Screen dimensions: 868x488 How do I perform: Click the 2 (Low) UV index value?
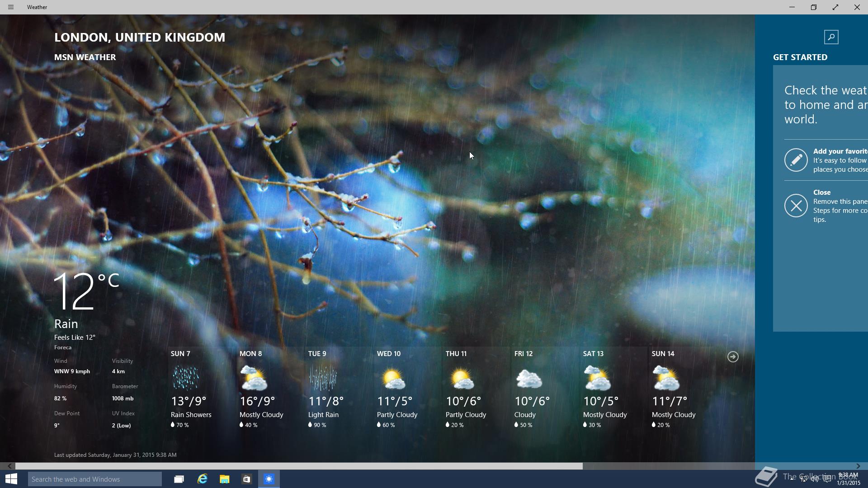tap(121, 425)
